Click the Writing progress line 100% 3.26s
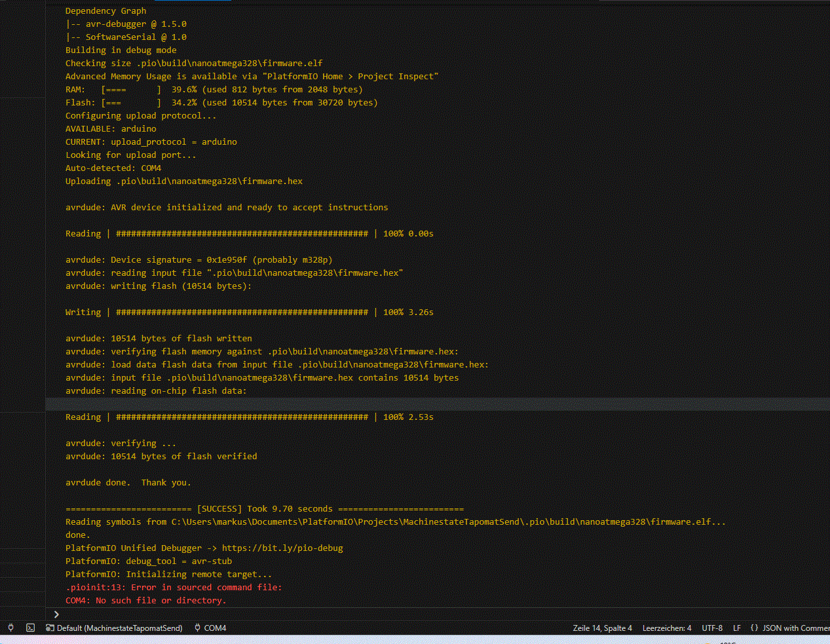830x644 pixels. (250, 312)
